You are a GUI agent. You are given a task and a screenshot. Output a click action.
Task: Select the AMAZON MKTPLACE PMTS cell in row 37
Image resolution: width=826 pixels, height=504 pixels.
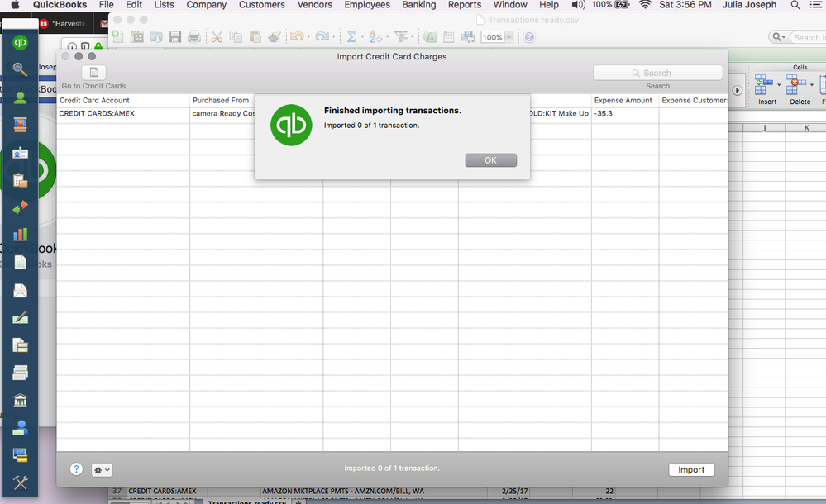point(373,491)
